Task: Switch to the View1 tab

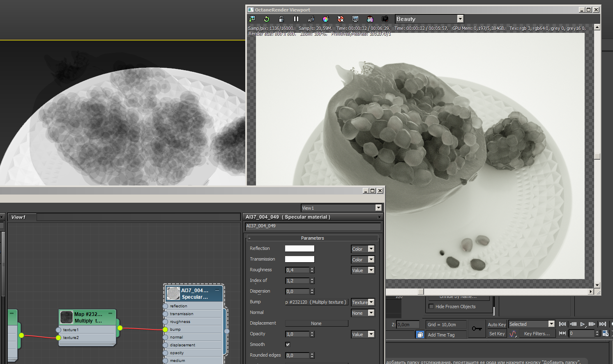Action: pos(18,217)
